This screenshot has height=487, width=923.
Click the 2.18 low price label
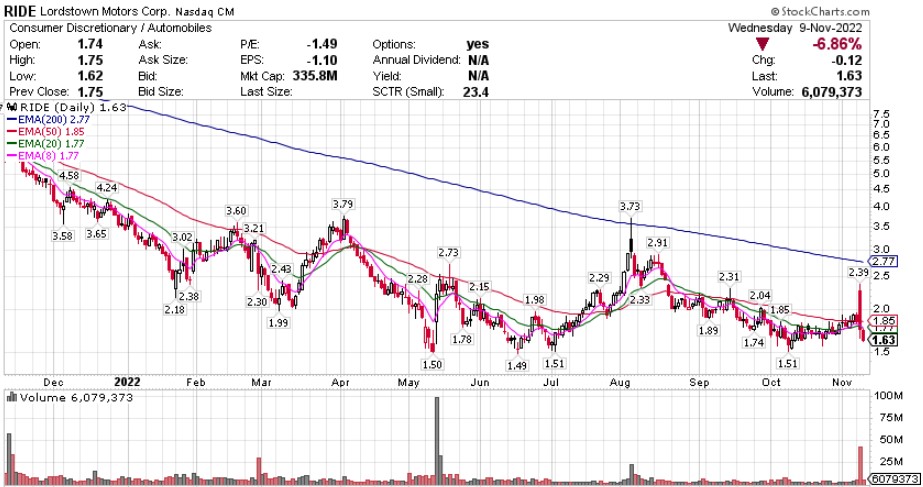click(175, 309)
